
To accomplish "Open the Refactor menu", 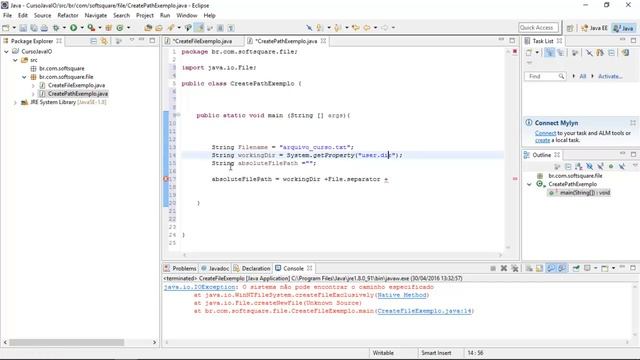I will click(68, 16).
